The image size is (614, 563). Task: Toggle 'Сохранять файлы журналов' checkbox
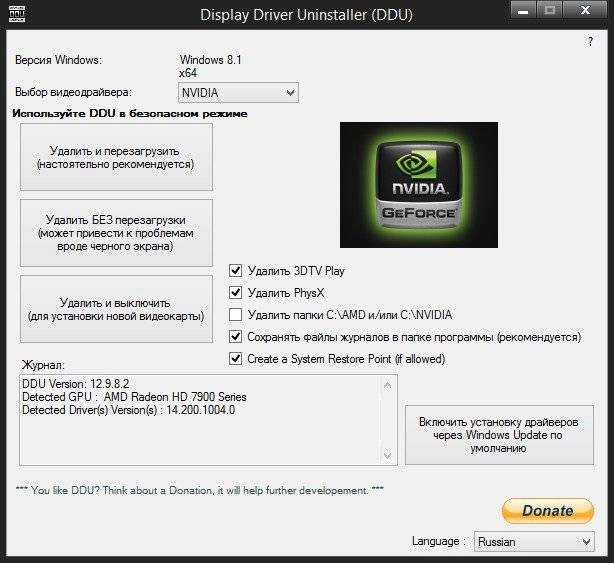[x=235, y=337]
